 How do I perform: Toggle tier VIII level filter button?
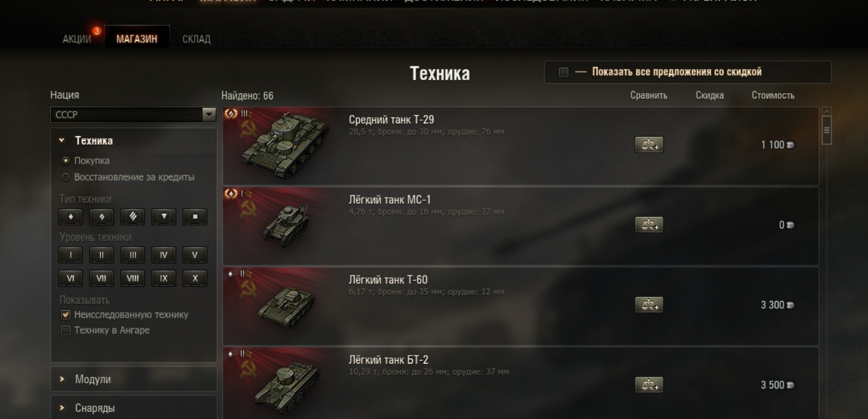click(x=133, y=279)
